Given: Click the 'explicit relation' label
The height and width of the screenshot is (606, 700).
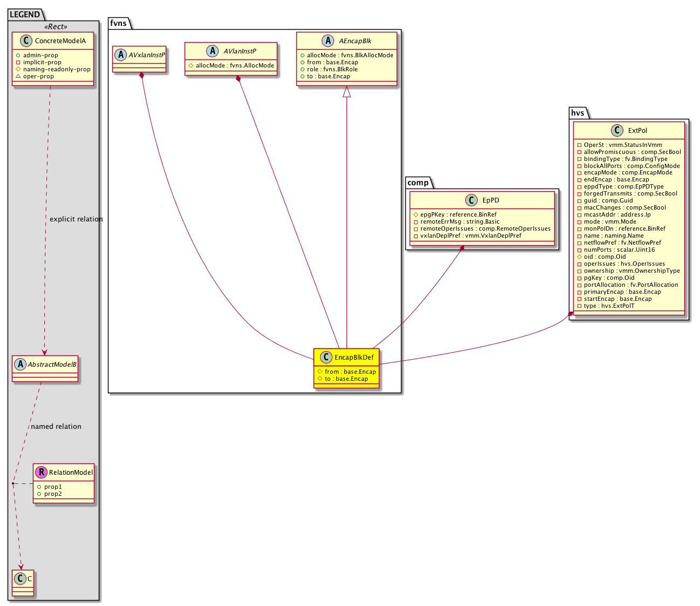Looking at the screenshot, I should (76, 219).
